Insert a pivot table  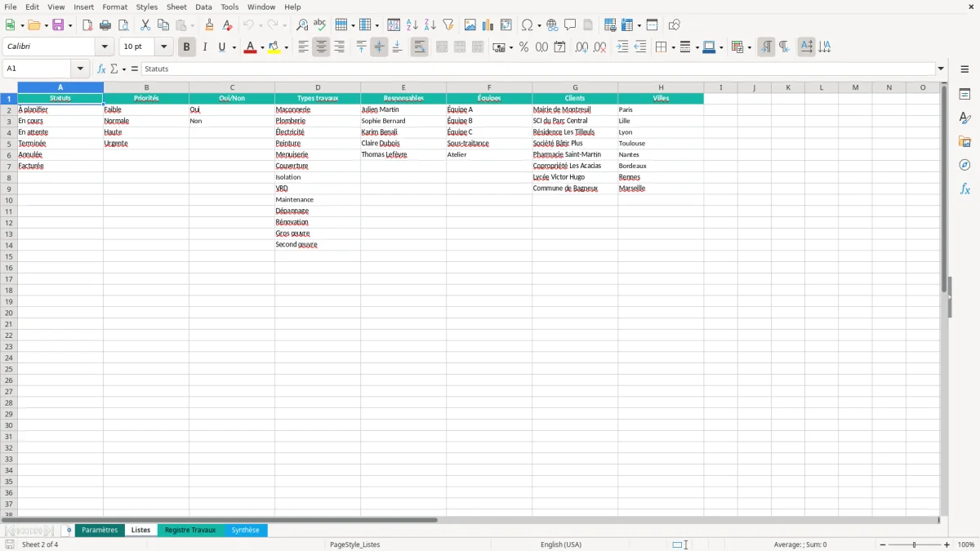506,24
